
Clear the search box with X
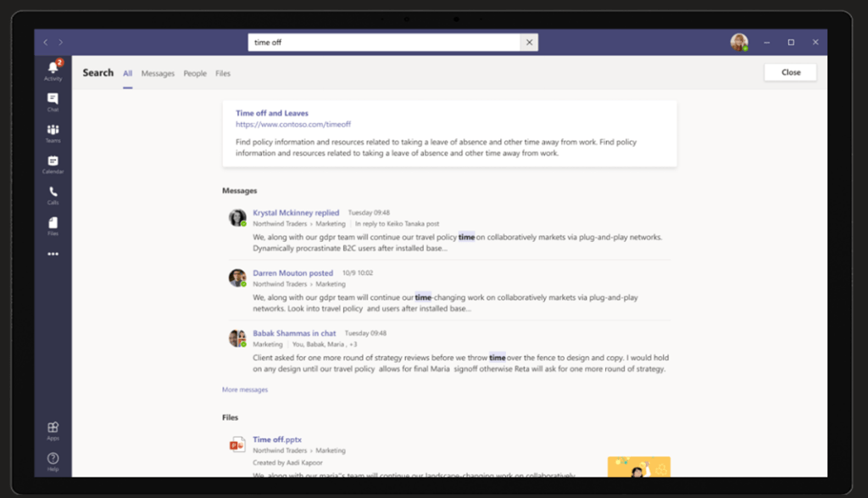tap(529, 42)
